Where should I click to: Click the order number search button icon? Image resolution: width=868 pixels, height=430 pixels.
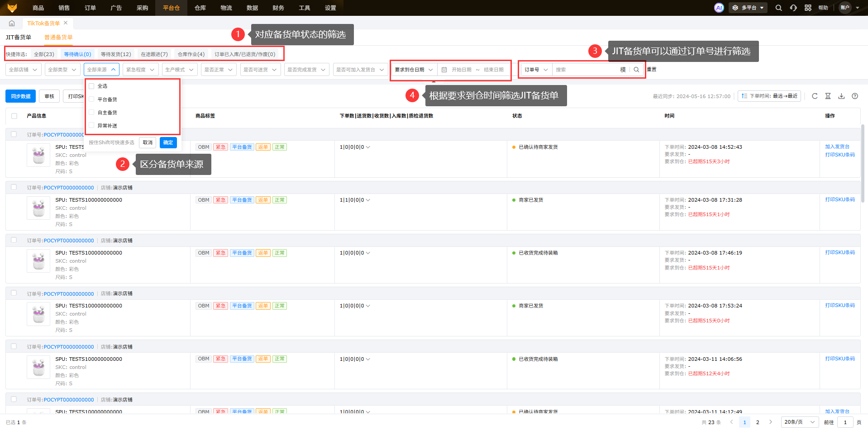(x=636, y=70)
